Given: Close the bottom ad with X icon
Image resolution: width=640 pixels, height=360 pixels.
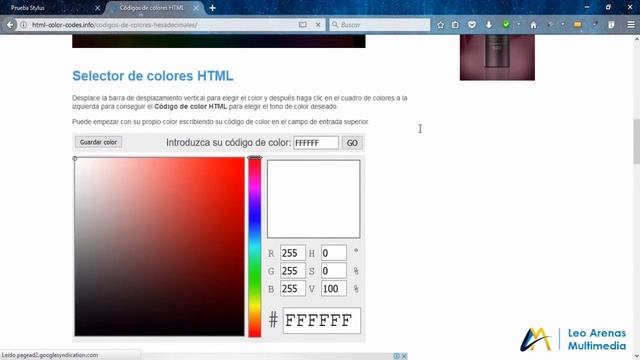Looking at the screenshot, I should 404,356.
